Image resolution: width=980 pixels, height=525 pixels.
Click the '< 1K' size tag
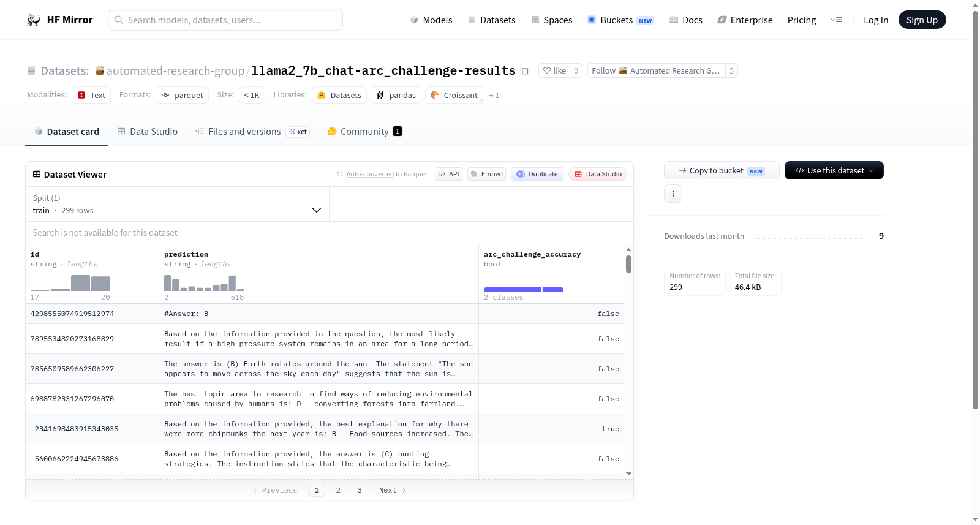[252, 95]
